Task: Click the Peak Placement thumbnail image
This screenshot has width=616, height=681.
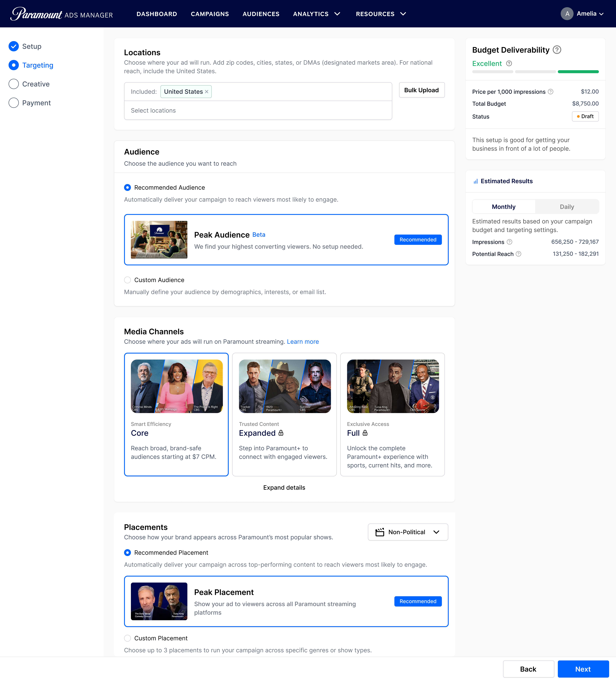Action: (159, 601)
